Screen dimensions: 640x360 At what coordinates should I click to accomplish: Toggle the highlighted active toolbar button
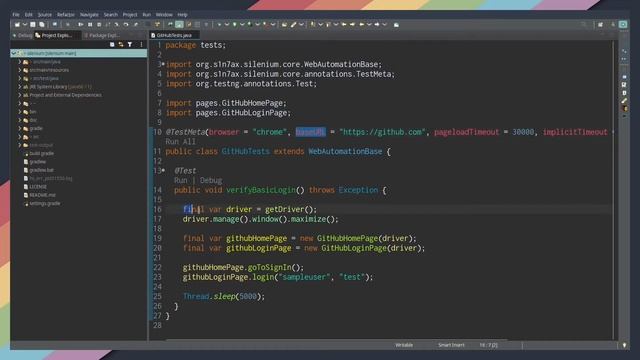pyautogui.click(x=179, y=24)
